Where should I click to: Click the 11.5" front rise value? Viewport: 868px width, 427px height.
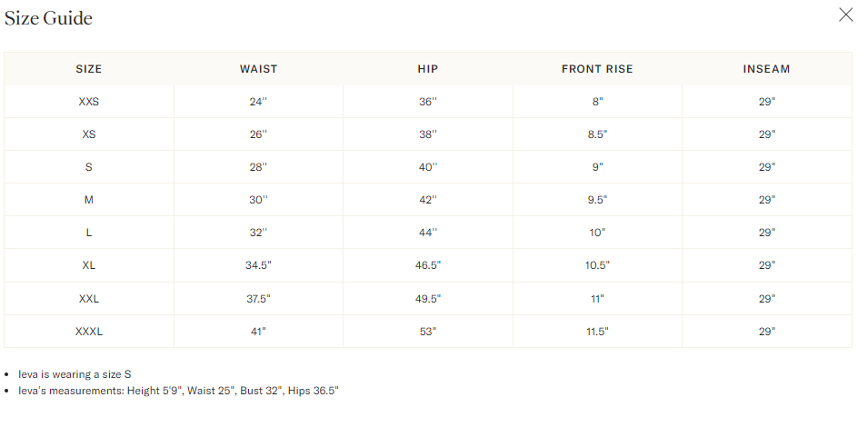597,332
